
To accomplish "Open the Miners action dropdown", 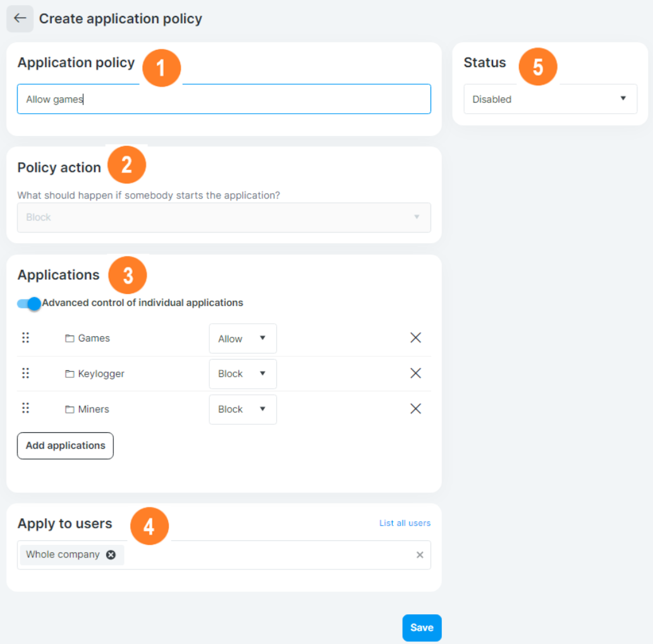I will (x=243, y=409).
